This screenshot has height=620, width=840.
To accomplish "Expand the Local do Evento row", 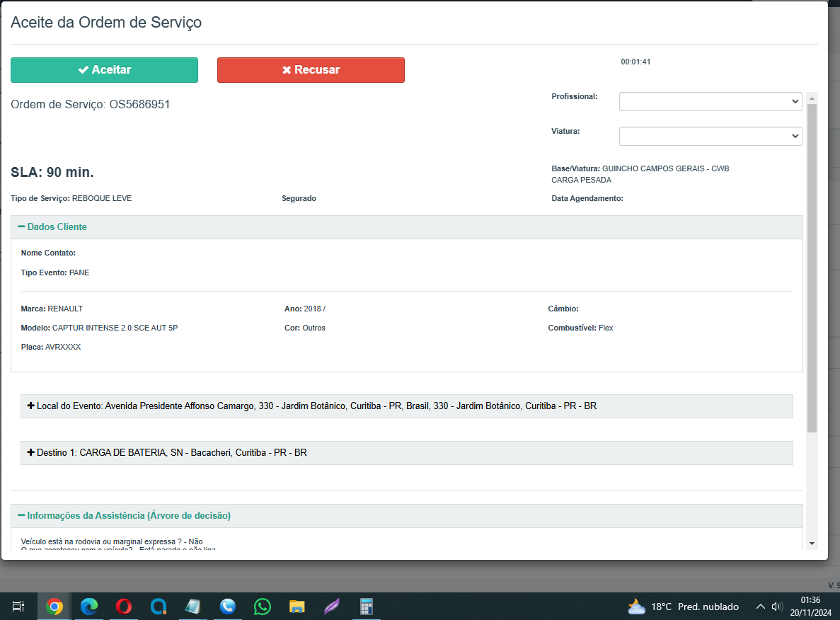I will pos(407,406).
